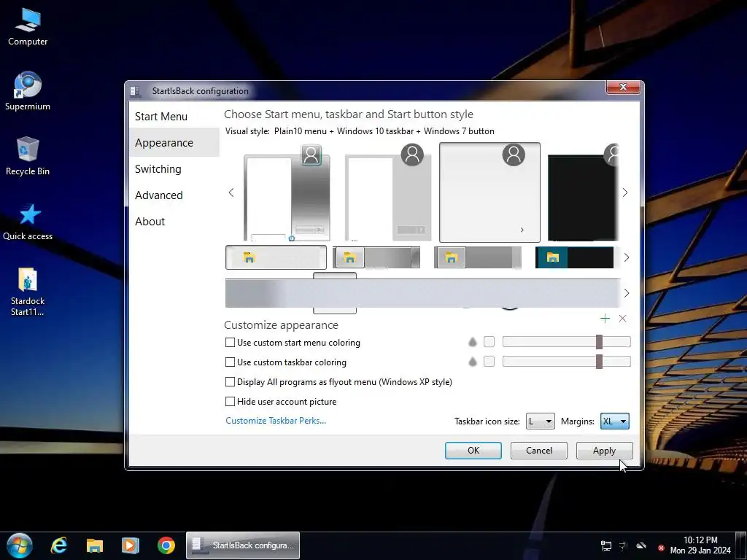
Task: Choose the second flat gray start menu thumbnail
Action: click(388, 192)
